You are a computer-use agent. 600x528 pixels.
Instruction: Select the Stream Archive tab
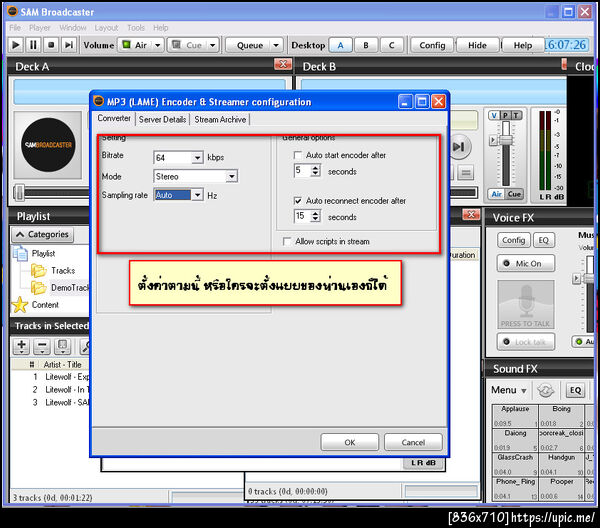(220, 119)
